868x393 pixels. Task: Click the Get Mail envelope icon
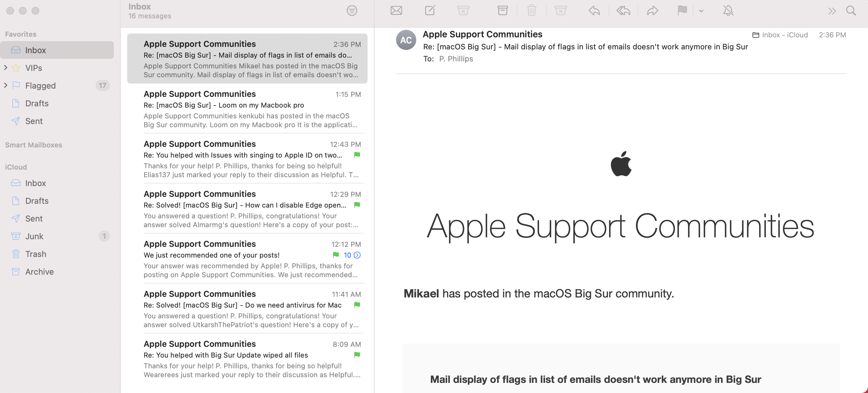pos(396,11)
